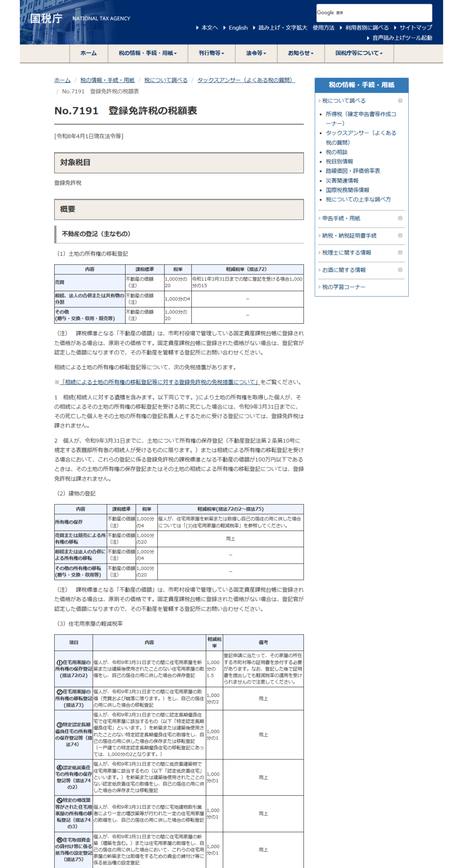This screenshot has height=868, width=463.
Task: Collapse 税について調べる sidebar section
Action: pyautogui.click(x=344, y=101)
